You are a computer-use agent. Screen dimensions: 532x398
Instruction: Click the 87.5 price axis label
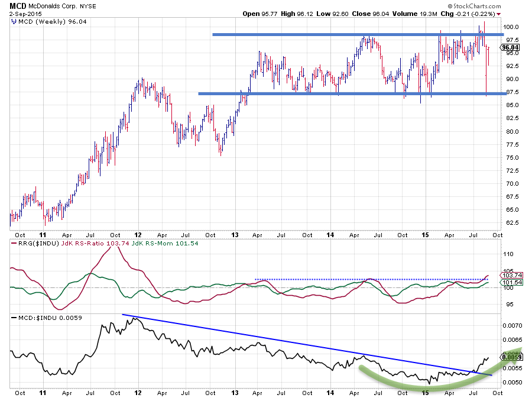(512, 92)
